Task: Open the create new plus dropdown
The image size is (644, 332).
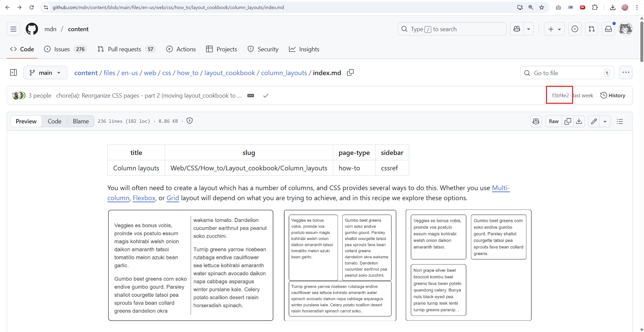Action: [554, 29]
